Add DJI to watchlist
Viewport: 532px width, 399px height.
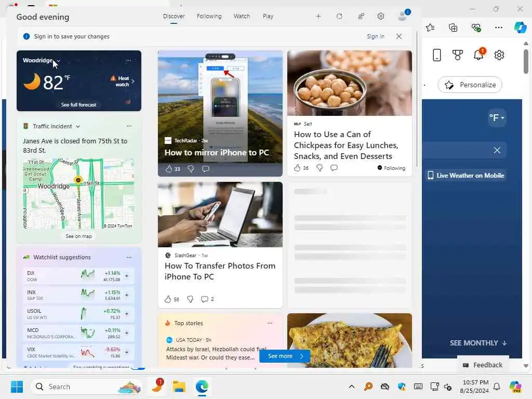[x=127, y=276]
